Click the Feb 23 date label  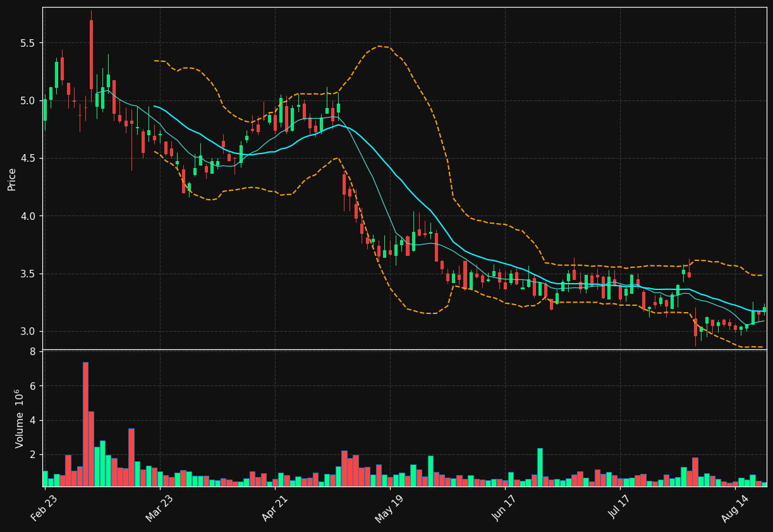(x=44, y=509)
